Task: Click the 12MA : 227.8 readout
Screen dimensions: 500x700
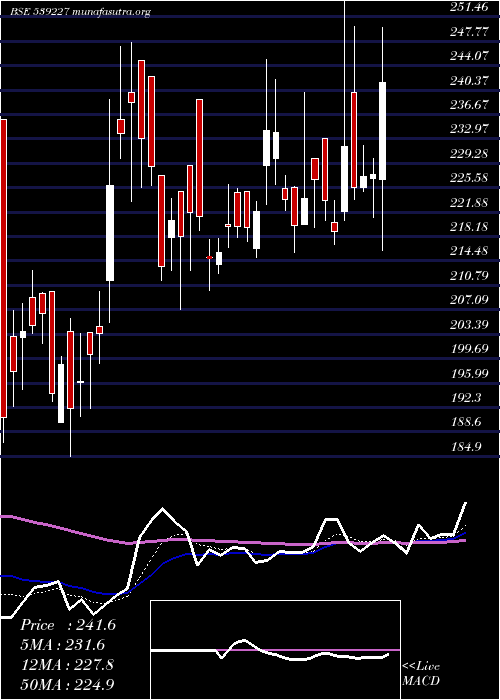Action: (x=67, y=665)
